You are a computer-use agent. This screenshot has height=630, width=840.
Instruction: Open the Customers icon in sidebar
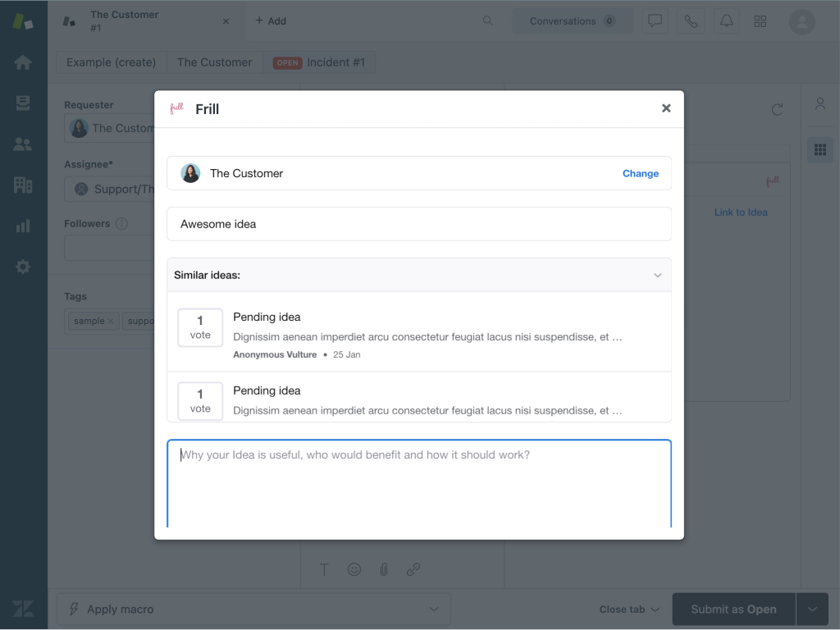tap(23, 144)
